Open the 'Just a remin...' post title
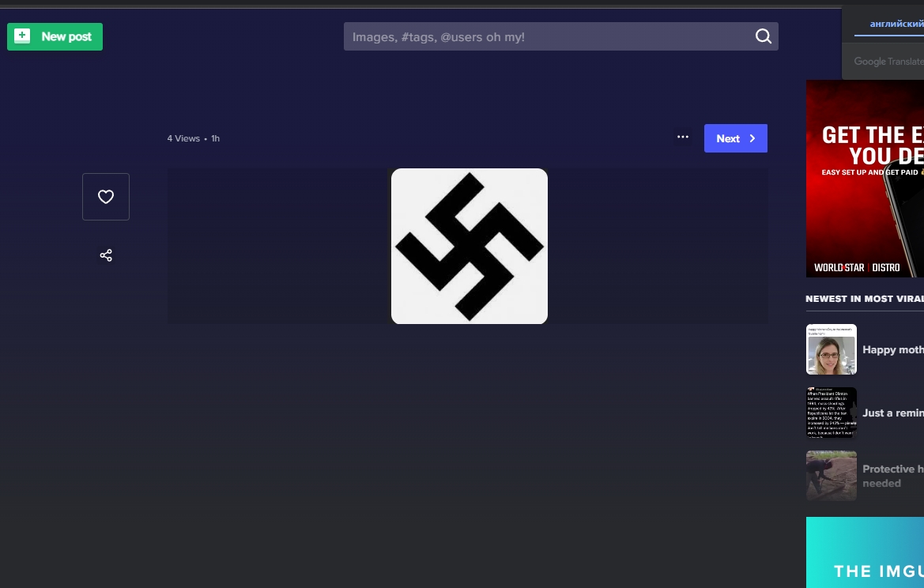 tap(892, 413)
